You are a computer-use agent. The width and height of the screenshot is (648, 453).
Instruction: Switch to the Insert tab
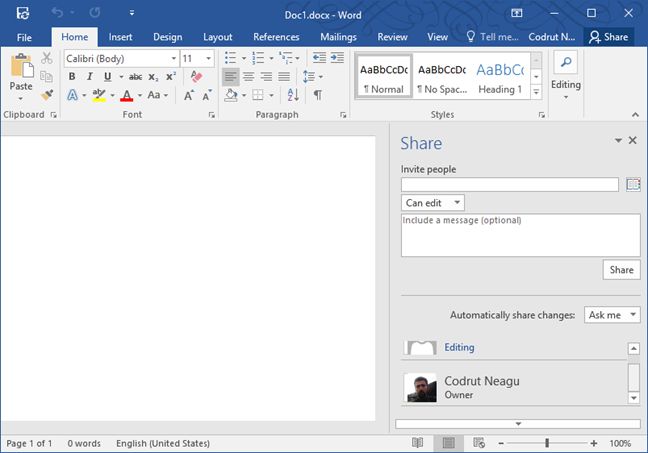[120, 37]
